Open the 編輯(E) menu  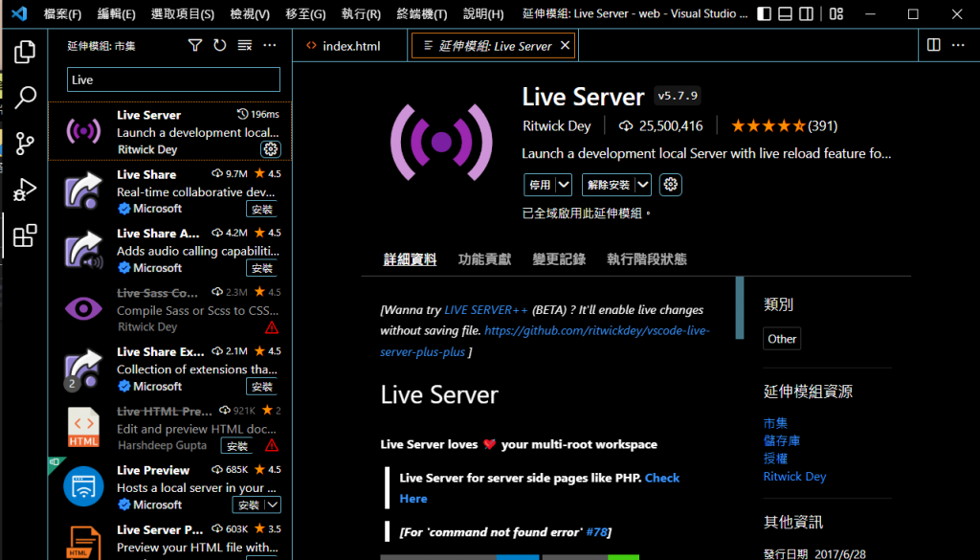(116, 13)
